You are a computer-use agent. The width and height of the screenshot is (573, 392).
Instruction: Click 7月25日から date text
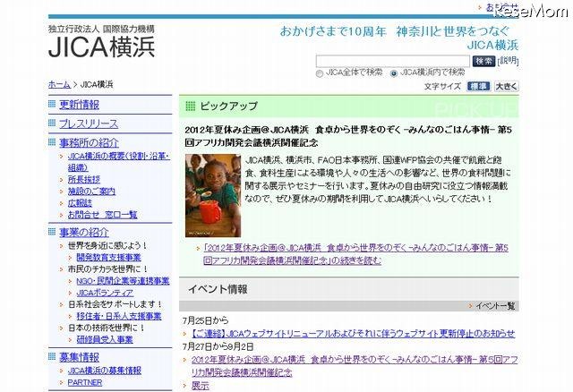[205, 320]
